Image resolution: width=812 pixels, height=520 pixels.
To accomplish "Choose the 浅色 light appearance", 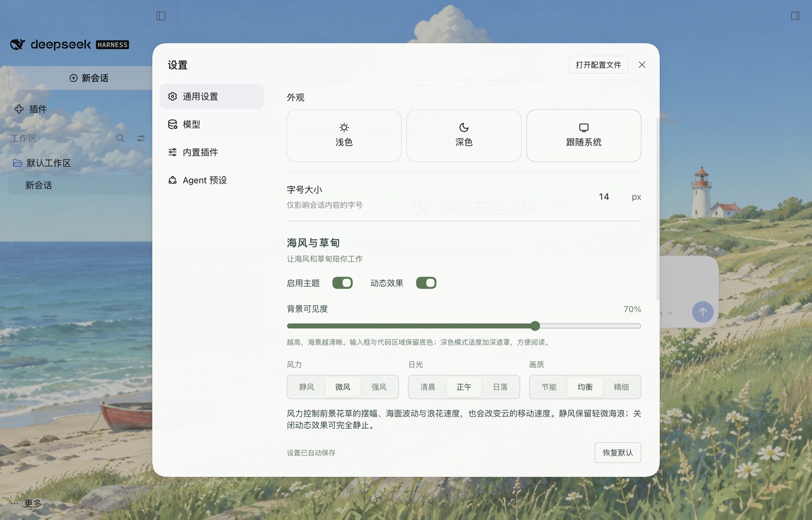I will [x=344, y=135].
